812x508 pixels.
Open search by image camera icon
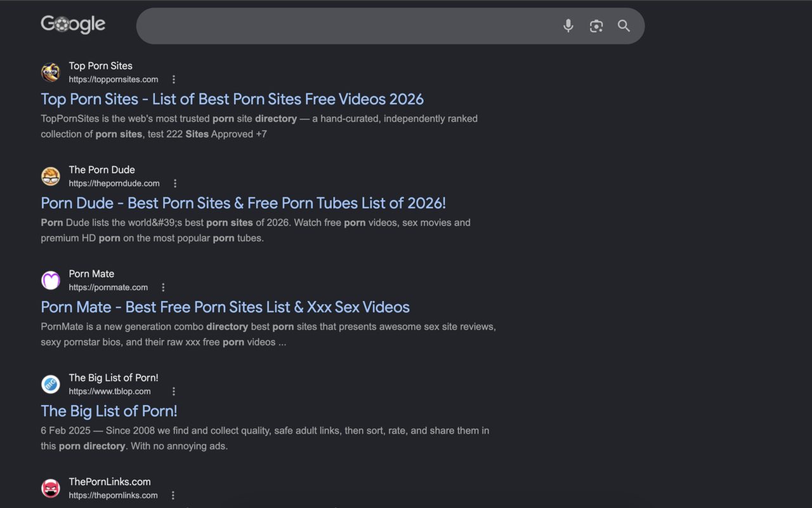click(596, 25)
